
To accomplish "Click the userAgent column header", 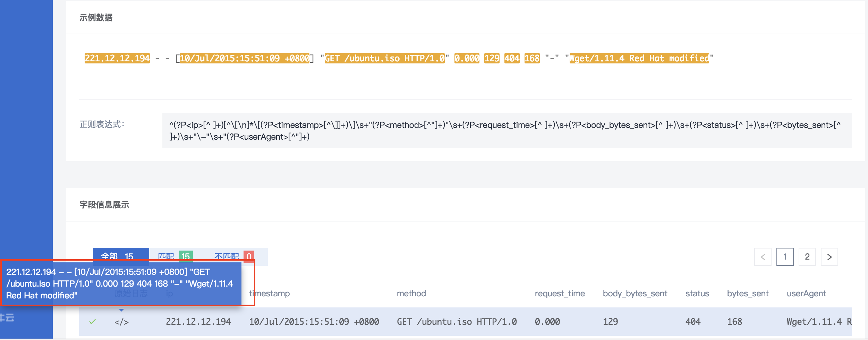I will [806, 294].
